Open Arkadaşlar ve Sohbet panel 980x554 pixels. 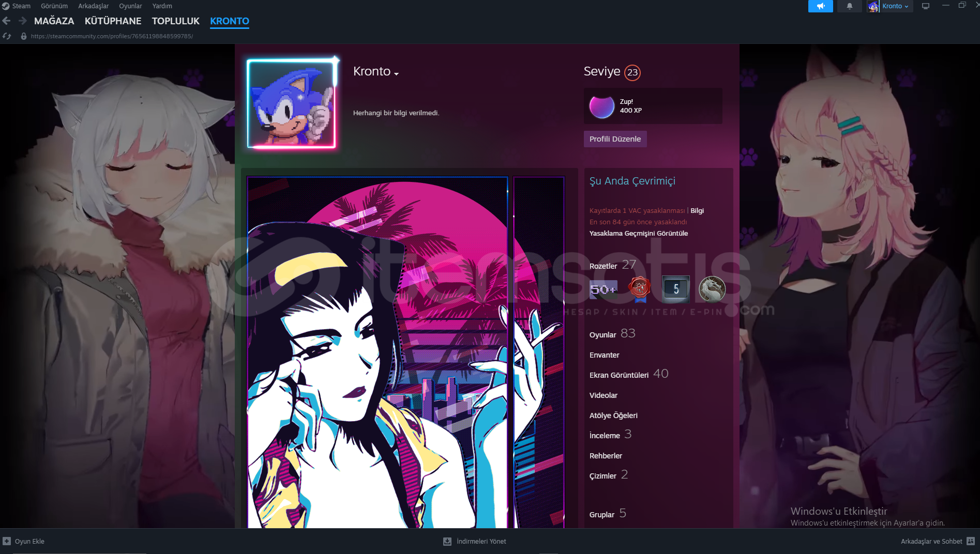click(931, 542)
